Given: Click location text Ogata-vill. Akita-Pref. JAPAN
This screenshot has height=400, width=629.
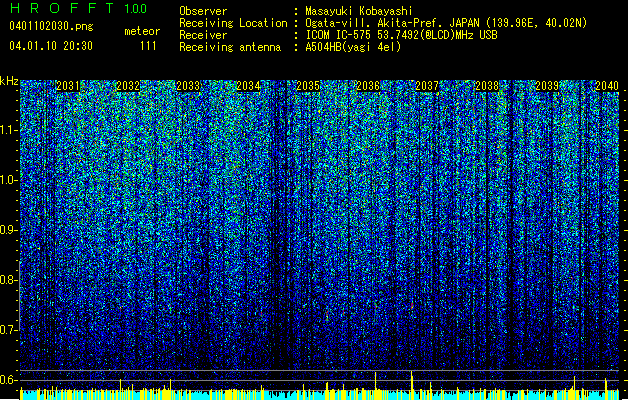Looking at the screenshot, I should [392, 23].
